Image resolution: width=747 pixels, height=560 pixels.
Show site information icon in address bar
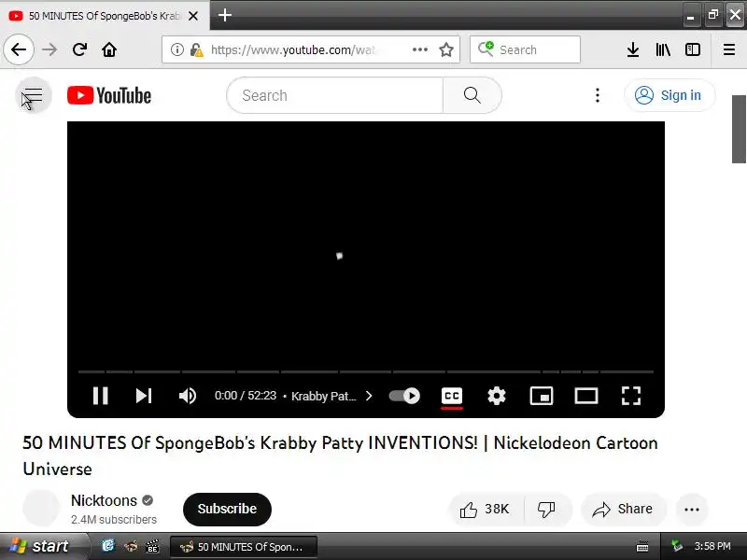[x=176, y=49]
